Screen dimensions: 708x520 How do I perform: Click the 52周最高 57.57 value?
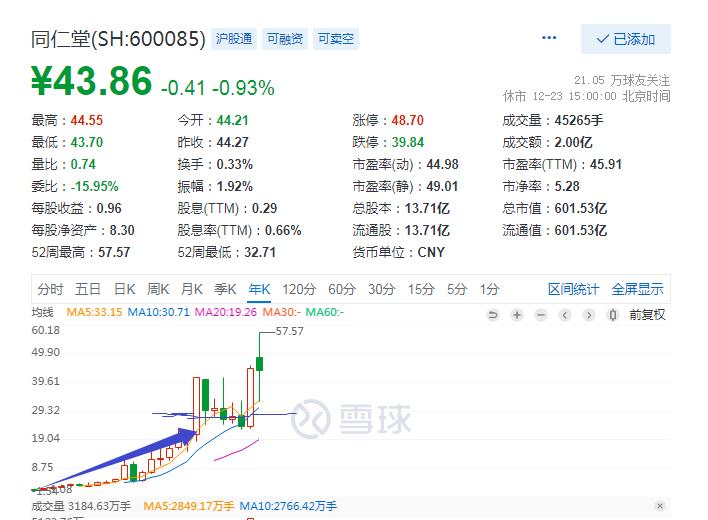coord(114,252)
